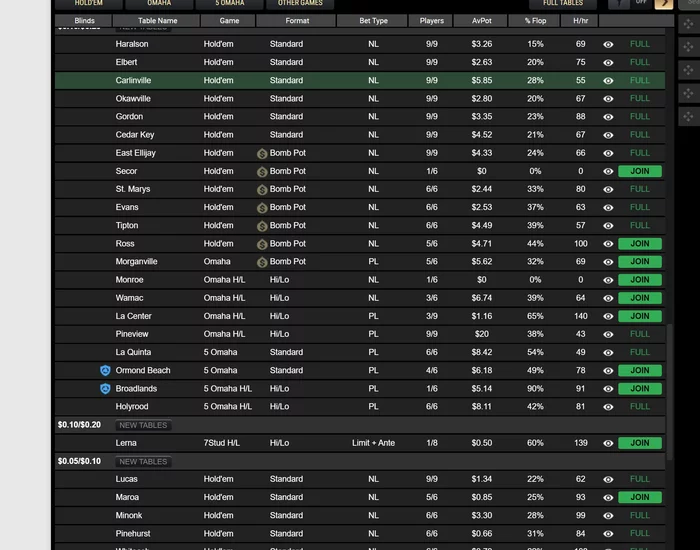Join the Maroa Hold'em table

(640, 497)
